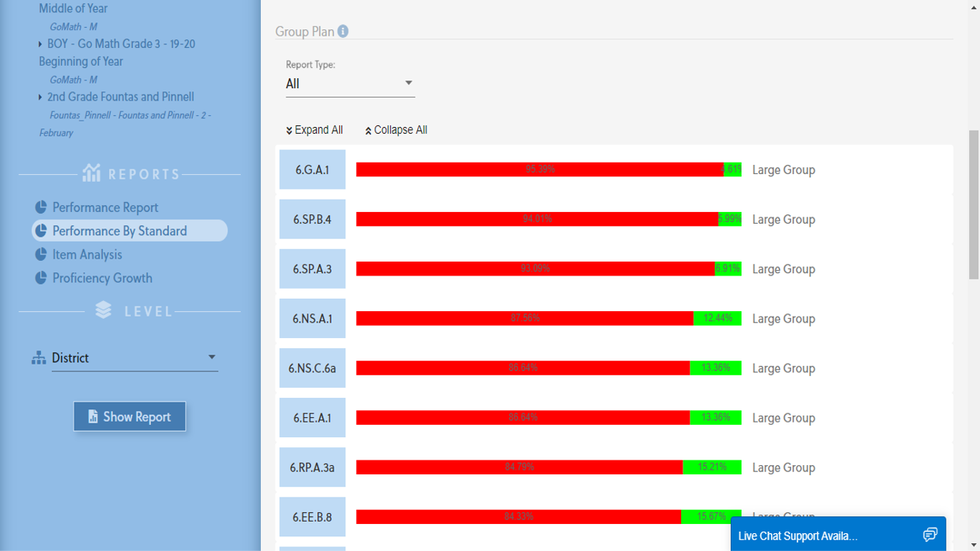
Task: Click Collapse All link
Action: [396, 130]
